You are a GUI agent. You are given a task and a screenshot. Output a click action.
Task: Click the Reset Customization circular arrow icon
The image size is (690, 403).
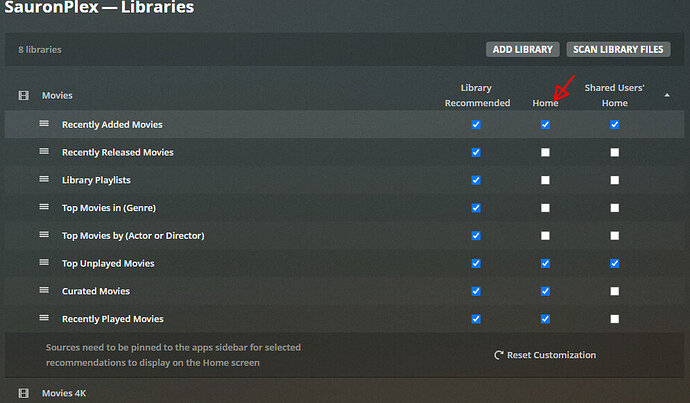coord(499,355)
